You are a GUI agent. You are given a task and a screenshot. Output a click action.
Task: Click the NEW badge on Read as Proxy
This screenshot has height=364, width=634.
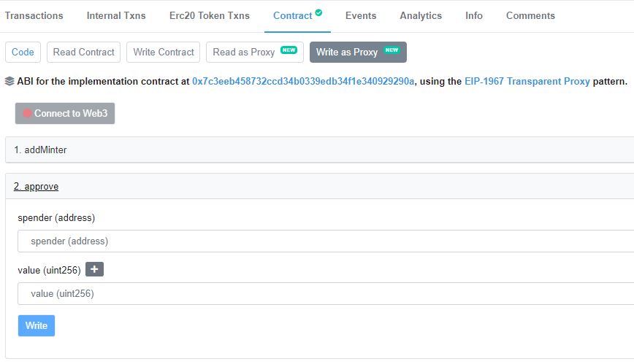click(289, 50)
